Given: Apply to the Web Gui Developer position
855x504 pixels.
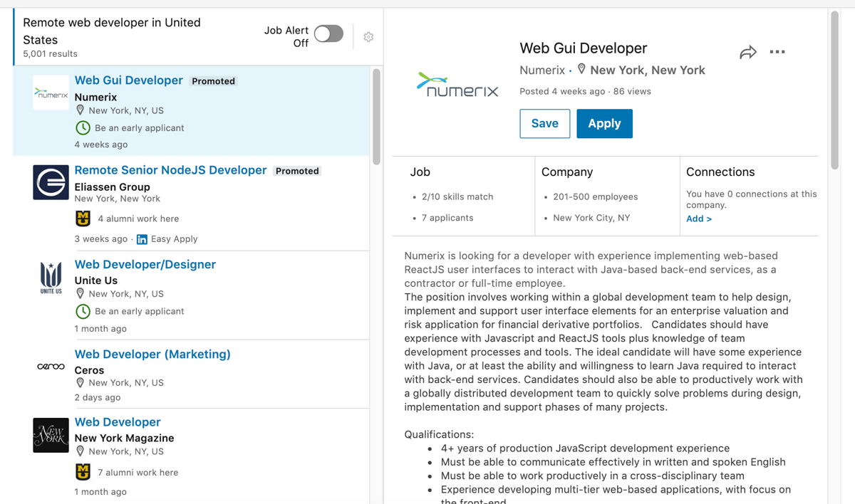Looking at the screenshot, I should (x=604, y=123).
